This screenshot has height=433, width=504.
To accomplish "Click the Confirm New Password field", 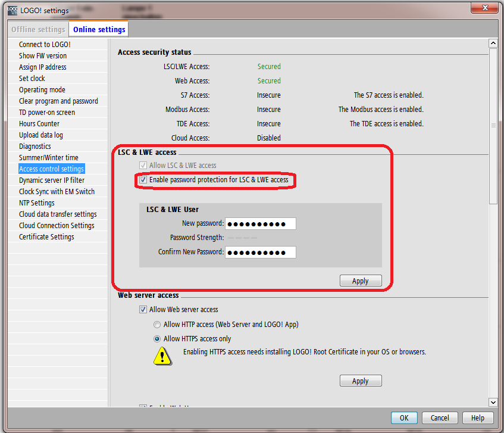I will pos(261,252).
